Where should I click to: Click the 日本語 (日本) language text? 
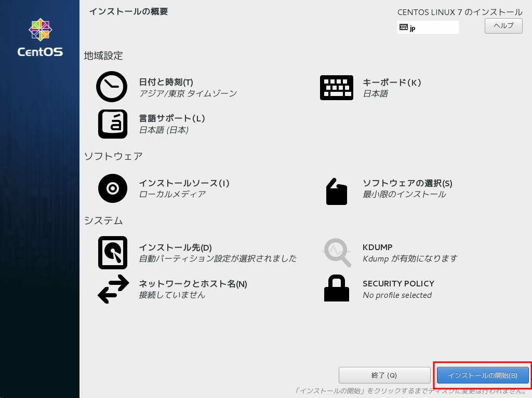(x=164, y=130)
